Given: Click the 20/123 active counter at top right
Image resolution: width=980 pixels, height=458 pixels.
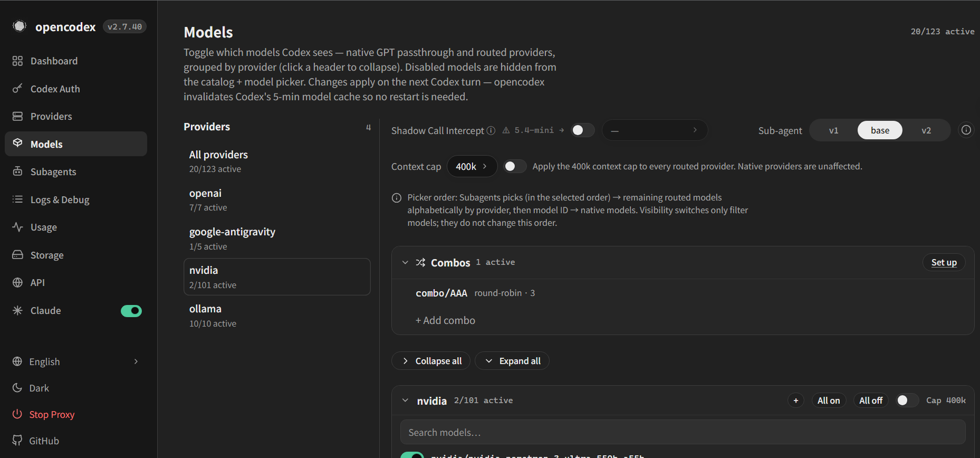Looking at the screenshot, I should coord(943,32).
